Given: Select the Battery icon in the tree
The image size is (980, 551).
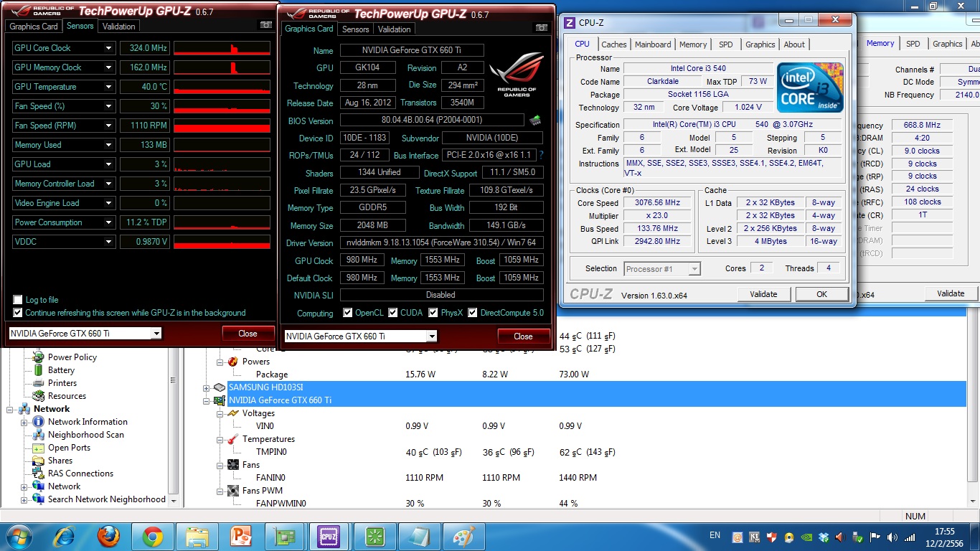Looking at the screenshot, I should click(x=39, y=369).
